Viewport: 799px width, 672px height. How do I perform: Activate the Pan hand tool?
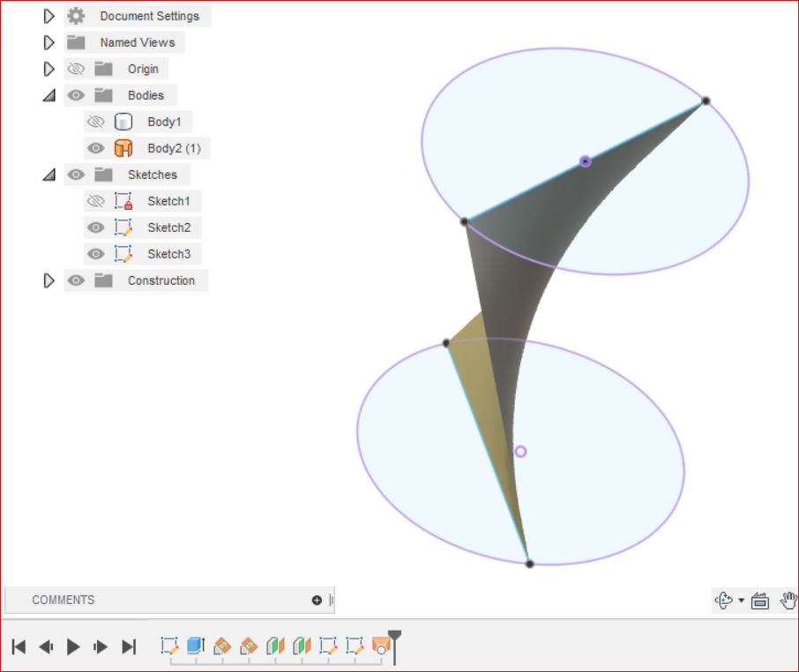tap(788, 601)
